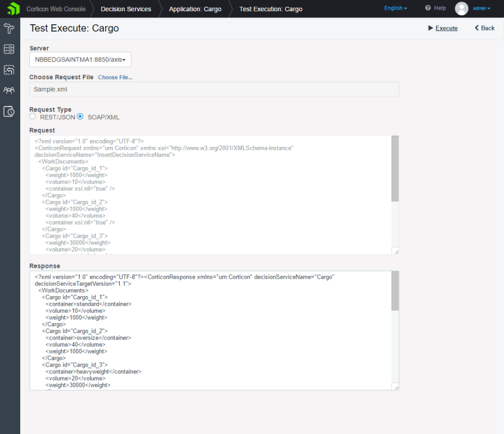Click the "Request Type" label
This screenshot has height=434, width=504.
pos(51,109)
